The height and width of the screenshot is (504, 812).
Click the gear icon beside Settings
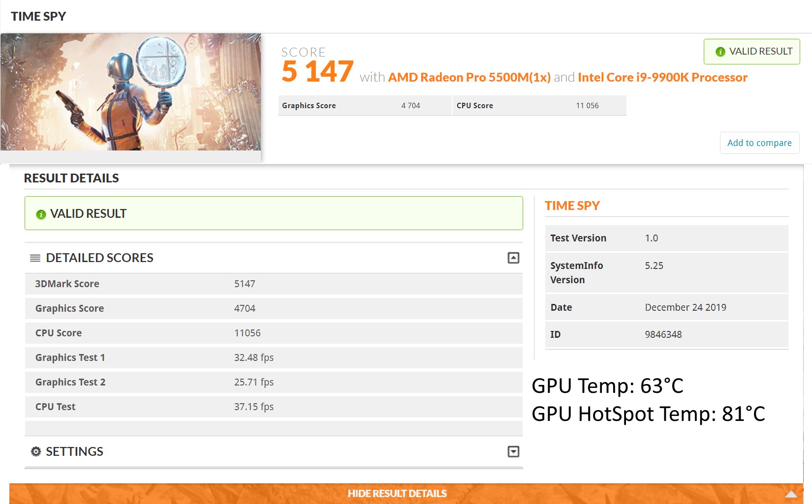point(35,451)
